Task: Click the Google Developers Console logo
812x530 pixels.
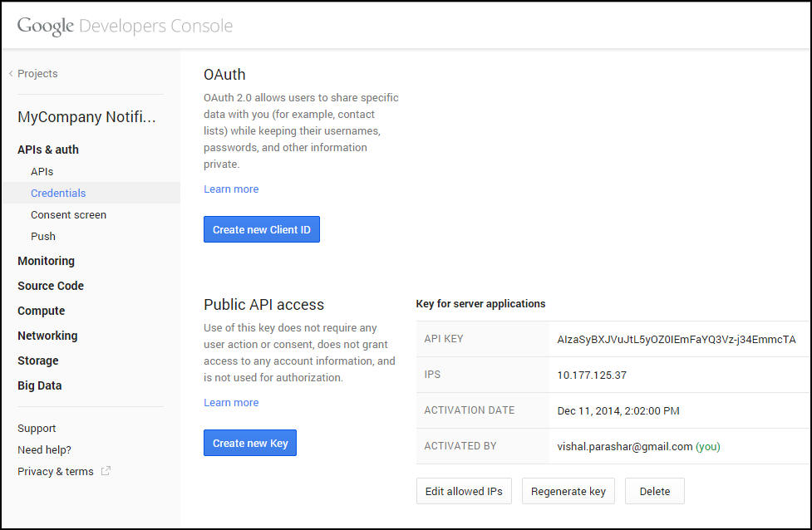Action: 125,26
